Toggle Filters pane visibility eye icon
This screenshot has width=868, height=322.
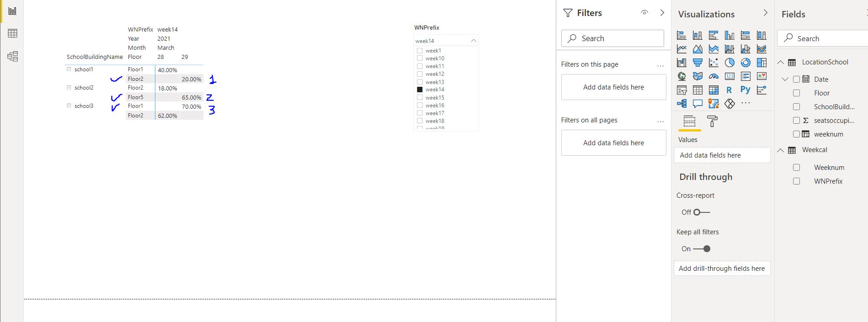point(644,13)
